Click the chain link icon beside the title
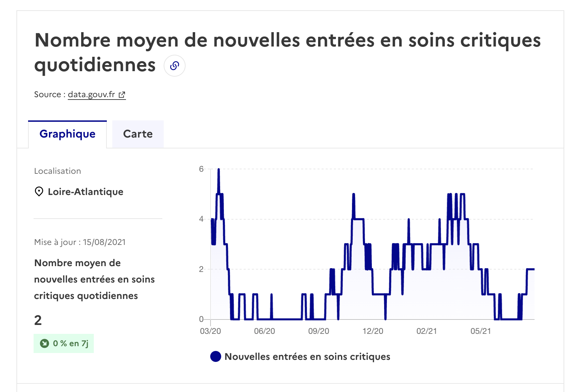The image size is (580, 392). coord(175,66)
